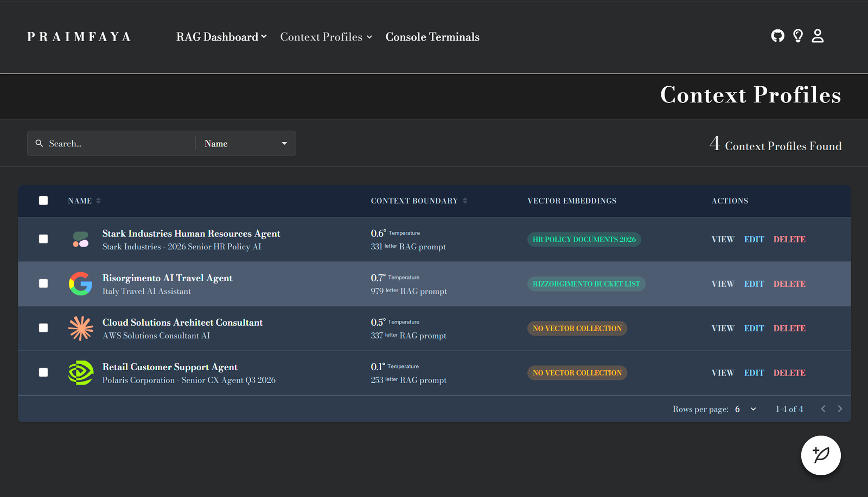Sort by Context Boundary column arrows
This screenshot has width=868, height=497.
click(x=465, y=201)
